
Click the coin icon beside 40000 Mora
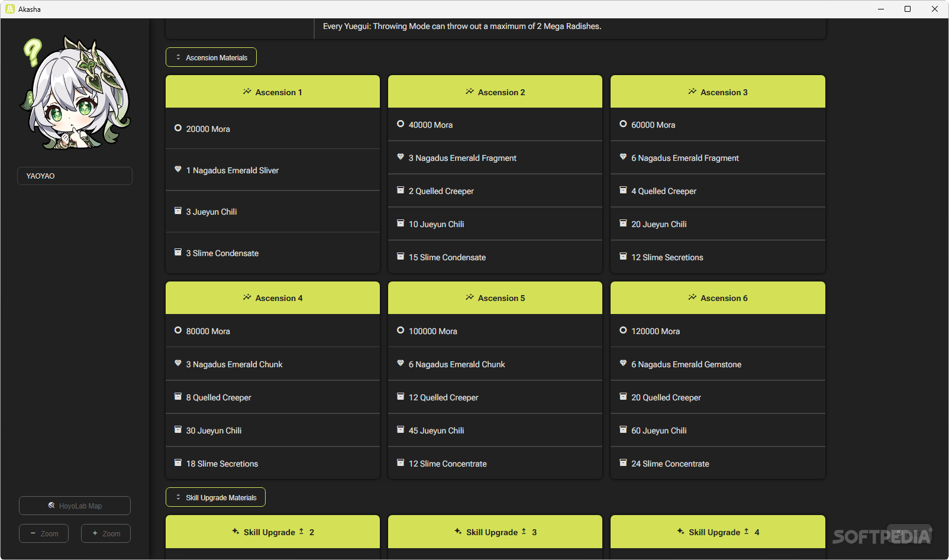coord(401,124)
